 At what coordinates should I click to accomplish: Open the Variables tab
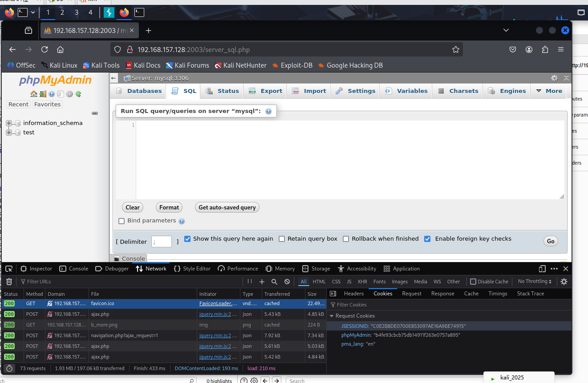406,91
